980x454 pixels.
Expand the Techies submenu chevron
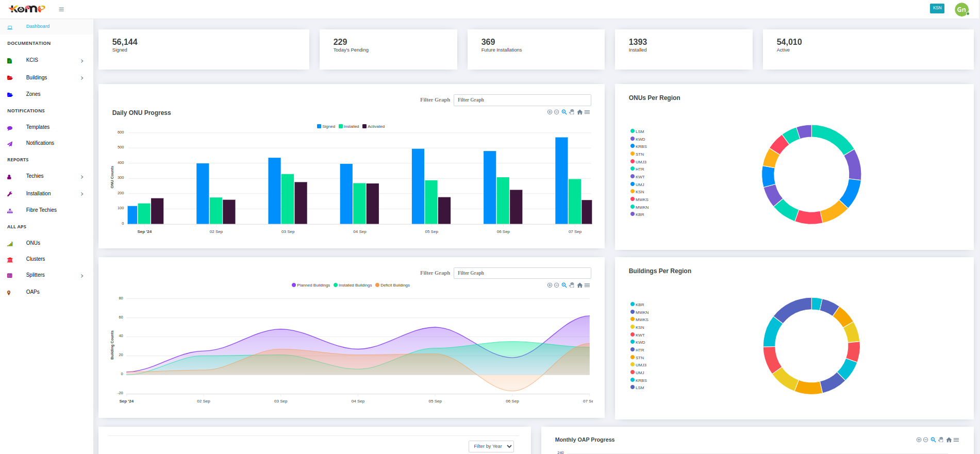coord(82,177)
